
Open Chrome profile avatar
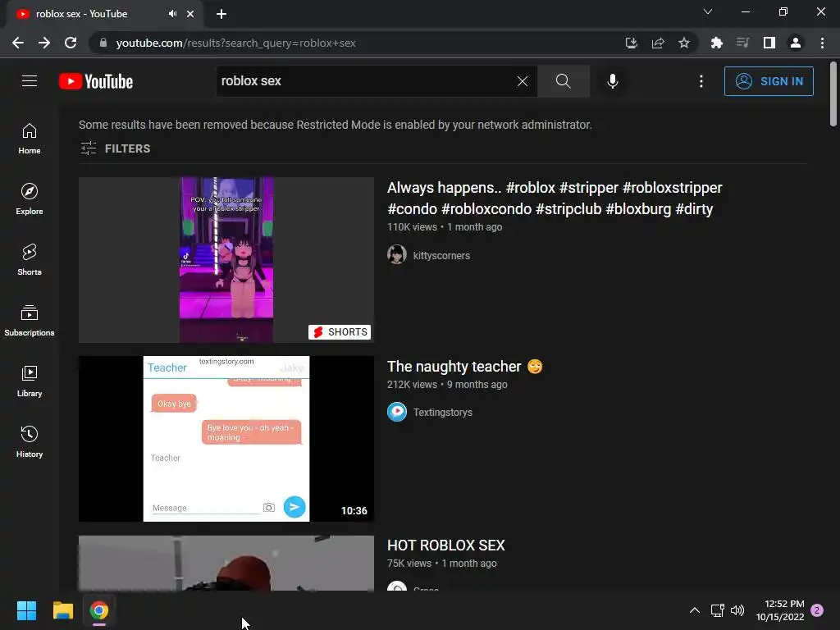point(796,43)
